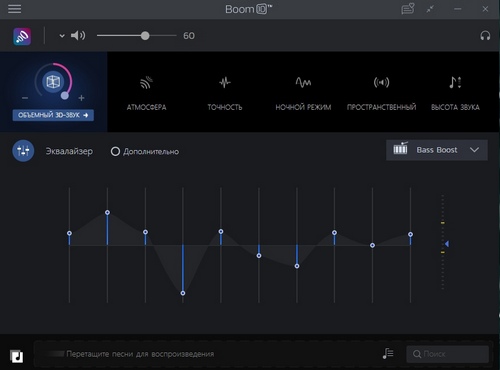This screenshot has height=370, width=500.
Task: Open the hamburger main menu
Action: pyautogui.click(x=15, y=9)
